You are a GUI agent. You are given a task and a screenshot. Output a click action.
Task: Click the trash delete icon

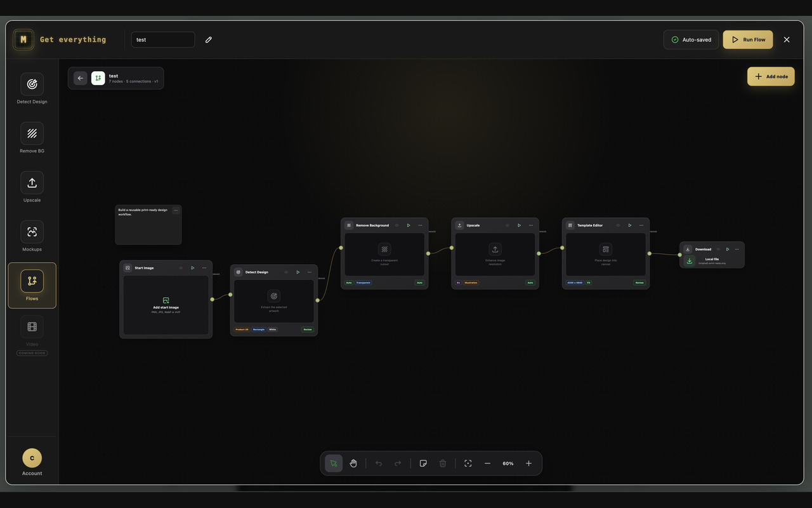tap(443, 464)
